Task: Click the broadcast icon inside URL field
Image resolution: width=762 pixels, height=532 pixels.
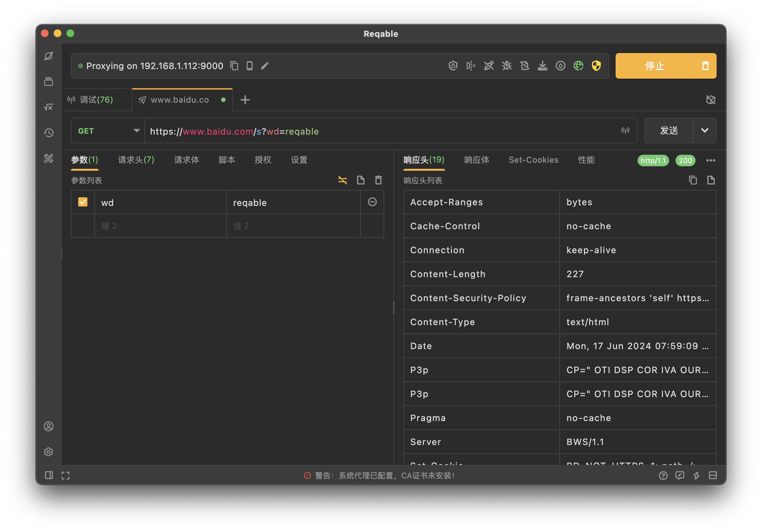Action: [x=625, y=130]
